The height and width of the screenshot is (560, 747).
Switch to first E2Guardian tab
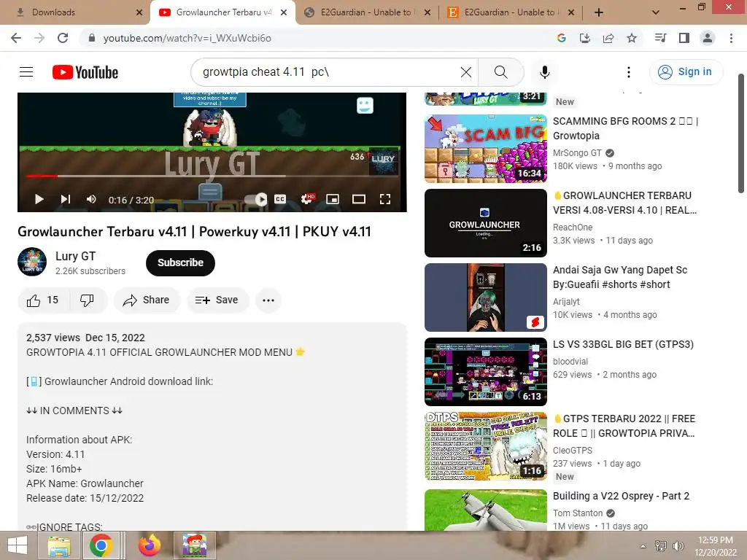(367, 12)
